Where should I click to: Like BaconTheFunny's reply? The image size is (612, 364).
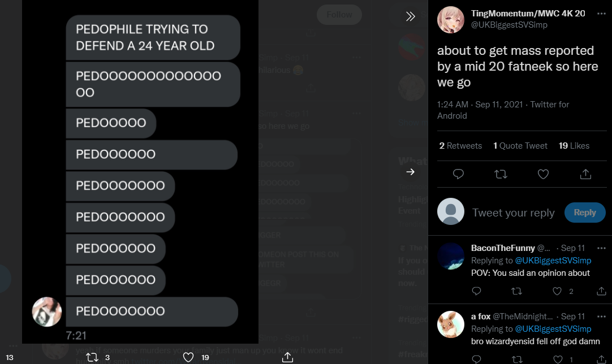pyautogui.click(x=557, y=291)
